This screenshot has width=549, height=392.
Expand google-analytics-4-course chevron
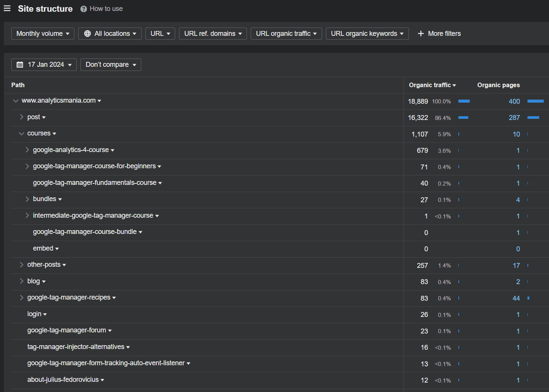pos(27,150)
